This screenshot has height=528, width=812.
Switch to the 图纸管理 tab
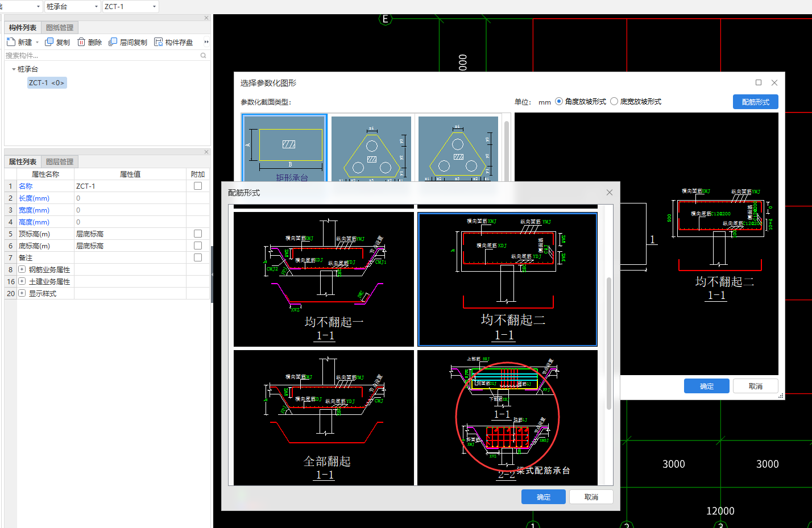pyautogui.click(x=60, y=27)
